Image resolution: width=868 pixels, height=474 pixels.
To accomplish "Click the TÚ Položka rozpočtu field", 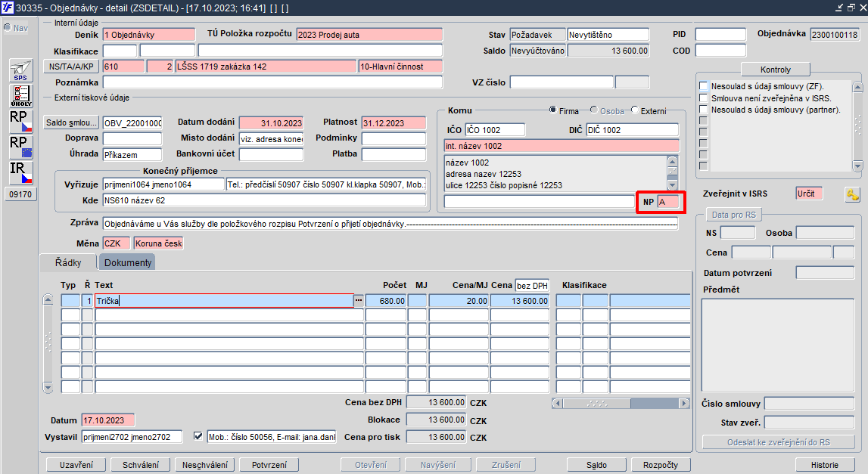I will click(369, 35).
